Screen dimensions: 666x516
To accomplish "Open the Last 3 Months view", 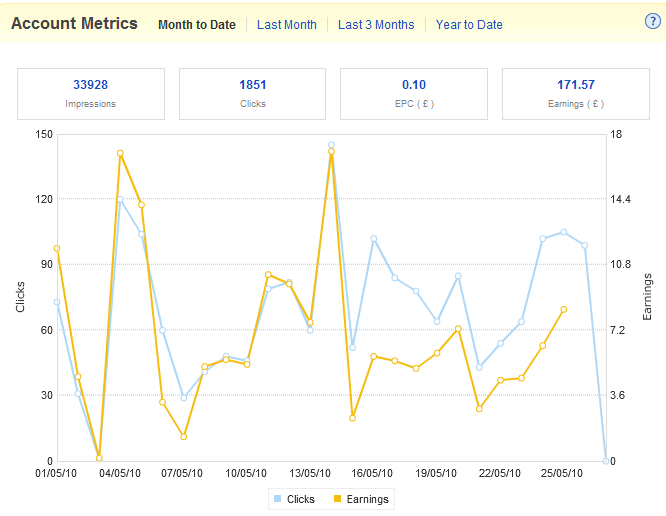I will (376, 25).
